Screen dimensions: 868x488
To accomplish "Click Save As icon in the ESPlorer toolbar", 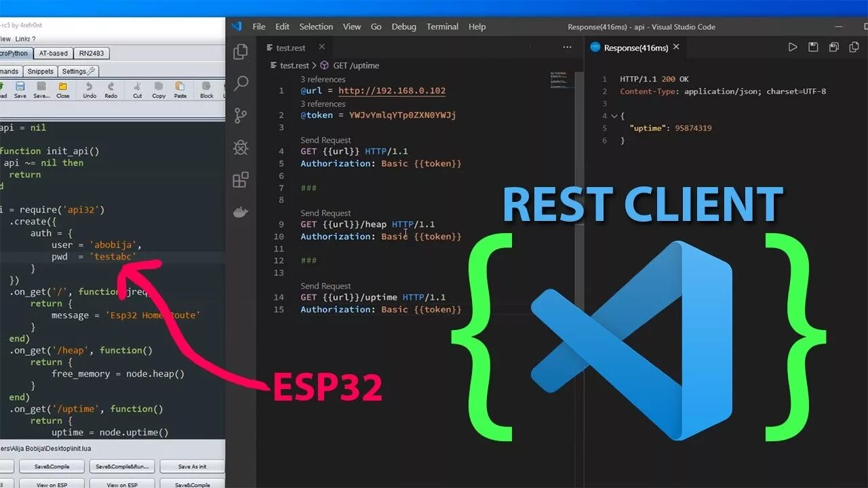I will pos(41,89).
